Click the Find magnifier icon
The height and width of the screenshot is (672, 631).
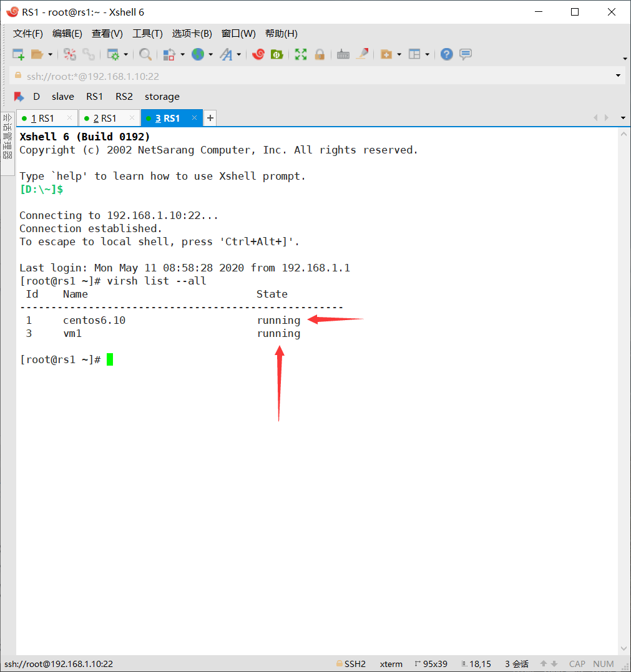point(145,54)
